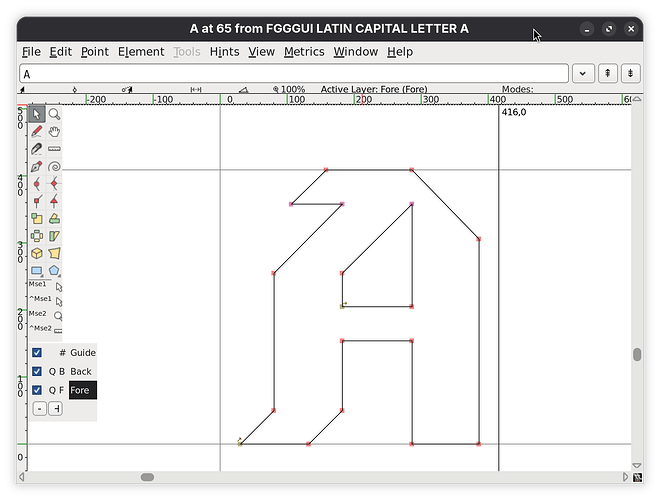Select the Knife cutting tool
This screenshot has width=660, height=500.
(37, 149)
